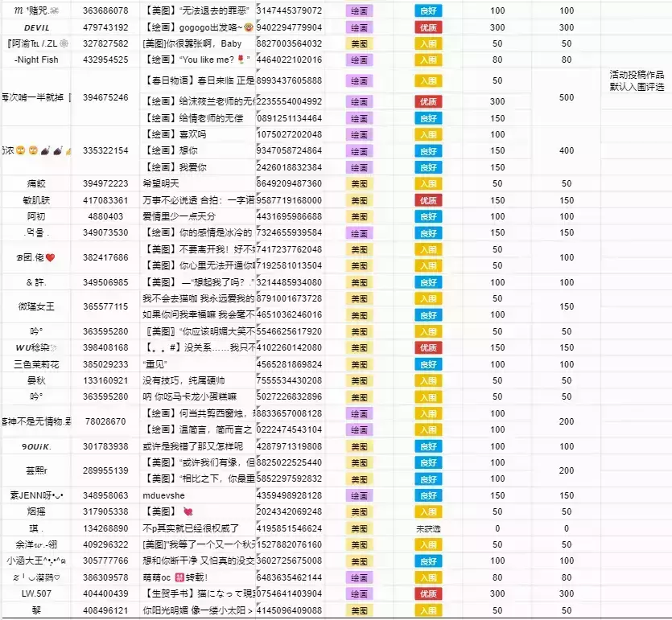Viewport: 672px width, 620px height.
Task: Select the 绘图 category tag in the 阿初 row
Action: pyautogui.click(x=358, y=216)
